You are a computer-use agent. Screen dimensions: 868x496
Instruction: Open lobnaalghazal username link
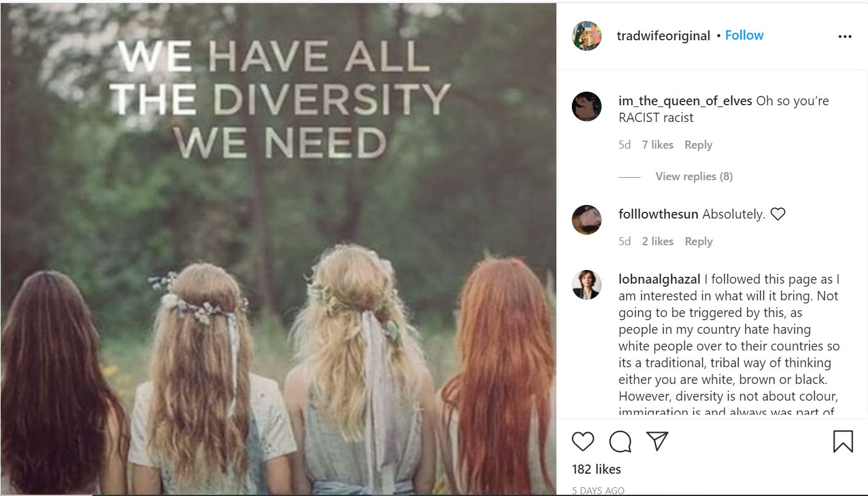coord(660,279)
